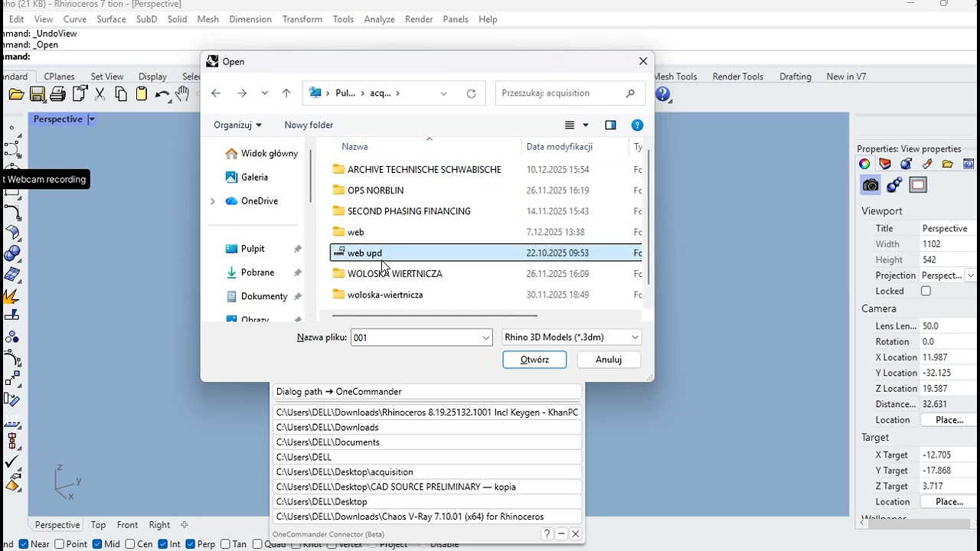The image size is (980, 551).
Task: Click the horizontal scrollbar in file list
Action: click(434, 315)
